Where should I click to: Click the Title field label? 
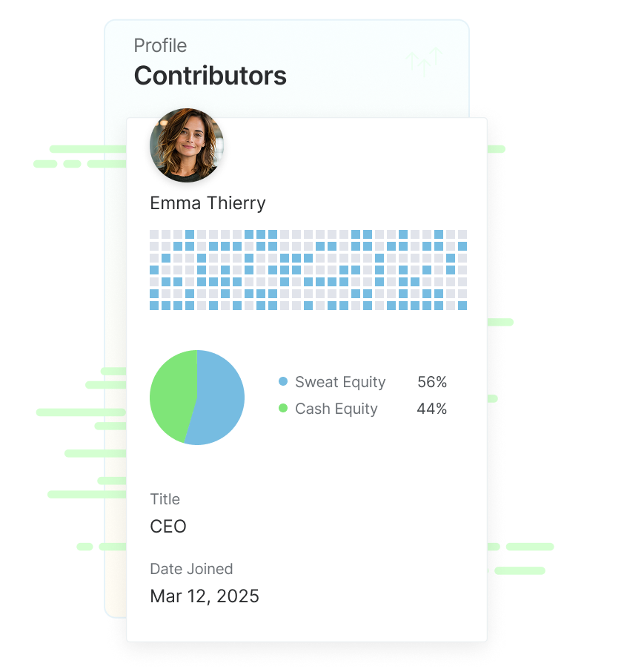pyautogui.click(x=165, y=499)
